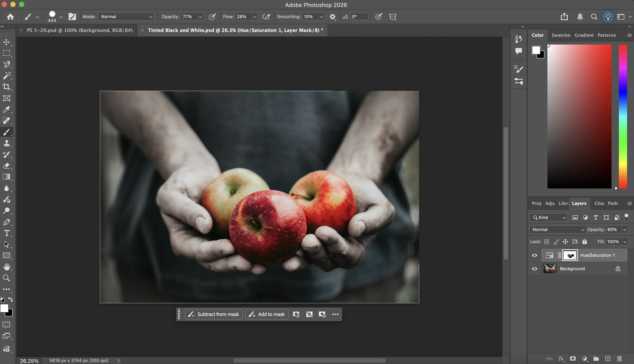The image size is (634, 364).
Task: Select the Clone Stamp tool
Action: click(6, 143)
